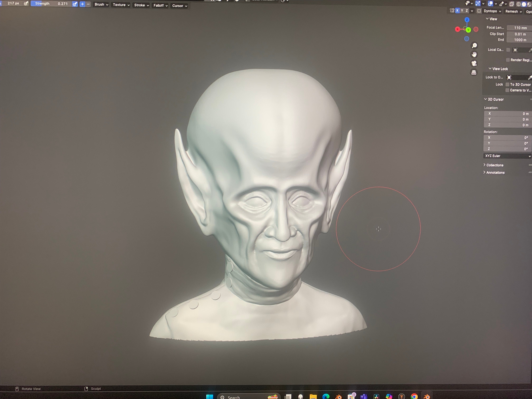
Task: Toggle the camera view icon
Action: pos(474,63)
